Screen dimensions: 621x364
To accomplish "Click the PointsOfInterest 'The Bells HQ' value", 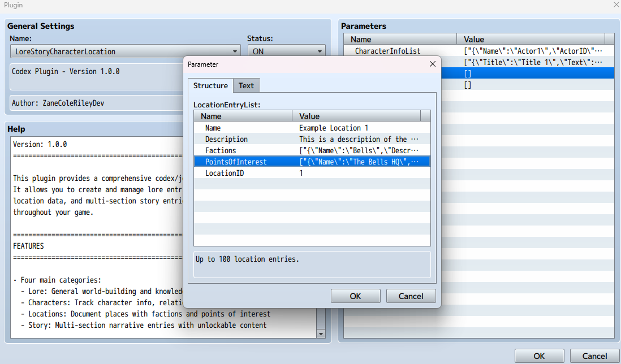I will tap(359, 162).
